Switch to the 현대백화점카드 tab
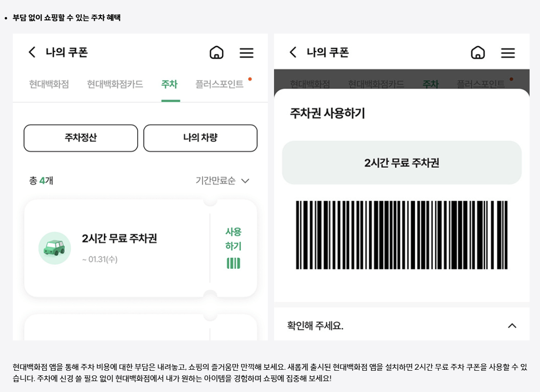 [115, 83]
